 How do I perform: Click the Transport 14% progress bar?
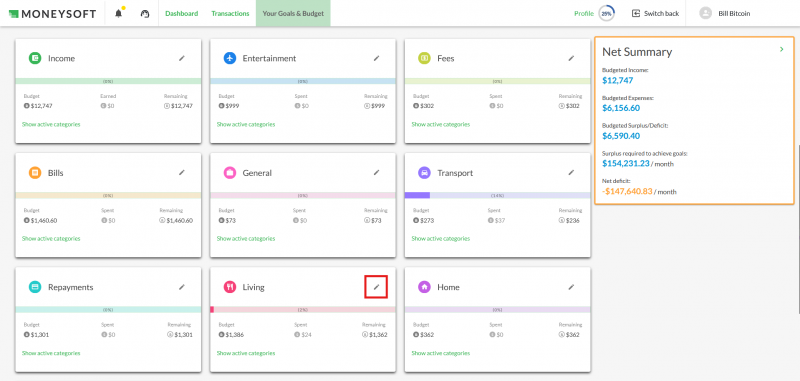[x=497, y=195]
